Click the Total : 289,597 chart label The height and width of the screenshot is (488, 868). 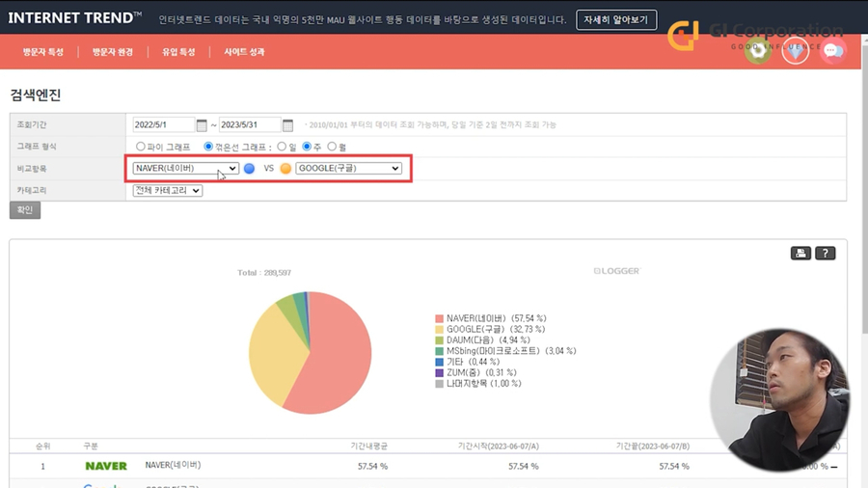[x=264, y=273]
